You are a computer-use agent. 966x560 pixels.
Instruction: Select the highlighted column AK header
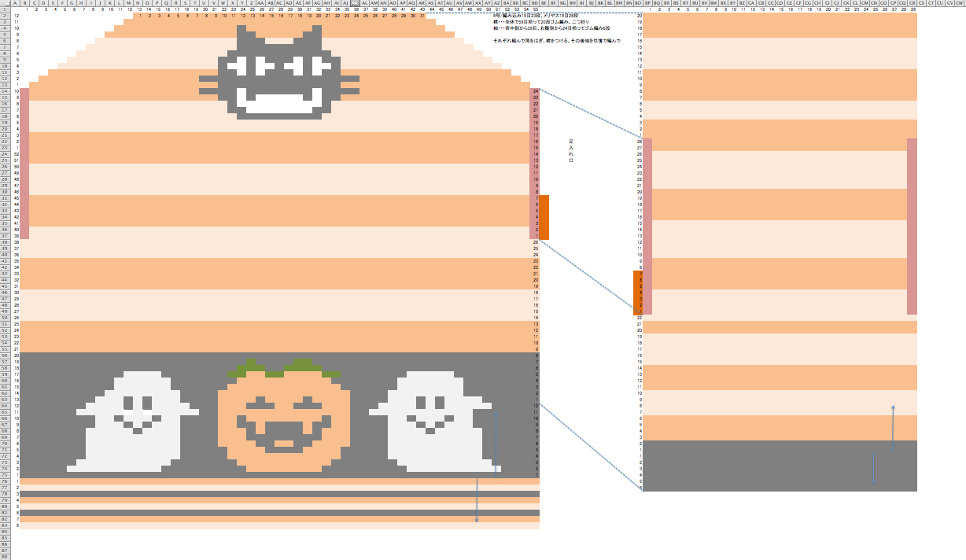[x=356, y=3]
